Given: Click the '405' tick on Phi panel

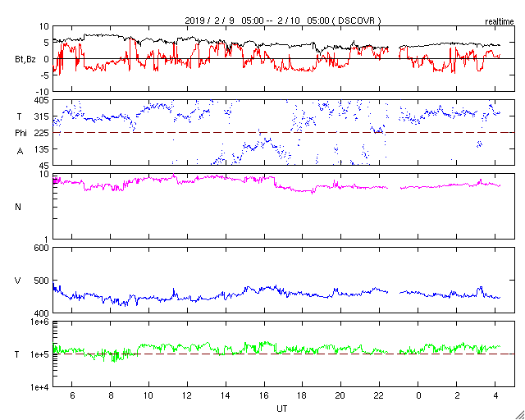Looking at the screenshot, I should coord(42,100).
